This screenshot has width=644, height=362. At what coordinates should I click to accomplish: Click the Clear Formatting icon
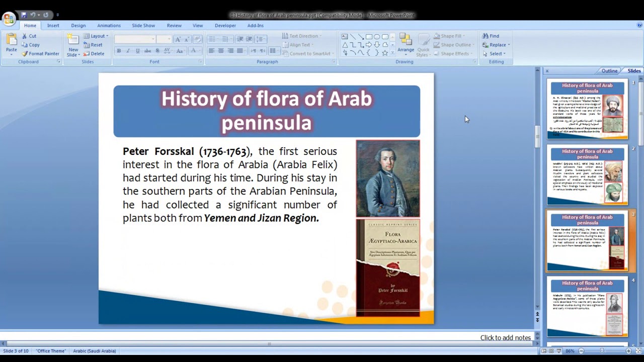197,39
